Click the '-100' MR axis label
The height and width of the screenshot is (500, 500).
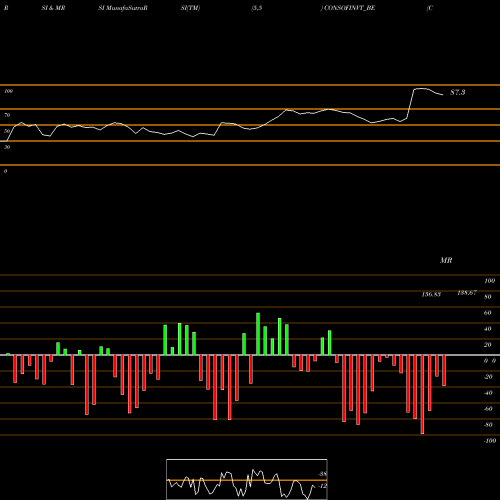pyautogui.click(x=490, y=441)
